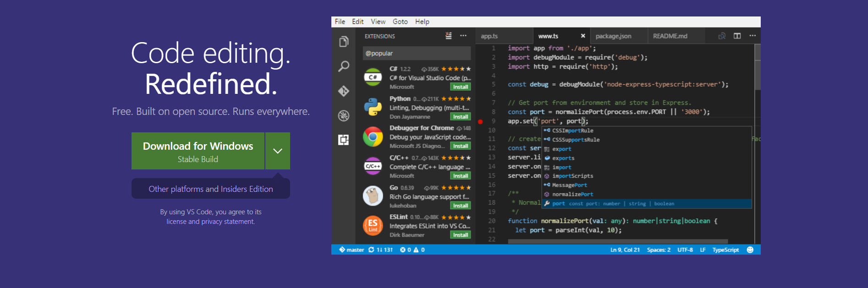Expand the download options dropdown arrow
Image resolution: width=868 pixels, height=288 pixels.
[x=278, y=151]
